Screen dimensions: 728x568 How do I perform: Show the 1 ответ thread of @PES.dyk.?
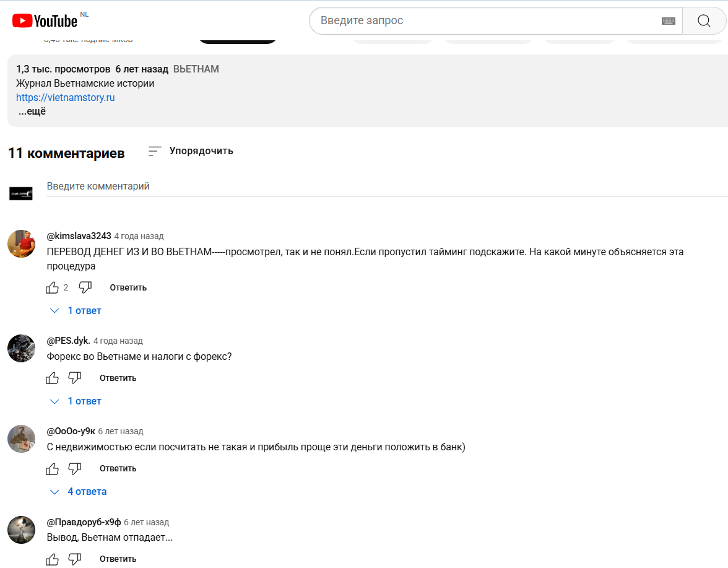click(x=84, y=401)
